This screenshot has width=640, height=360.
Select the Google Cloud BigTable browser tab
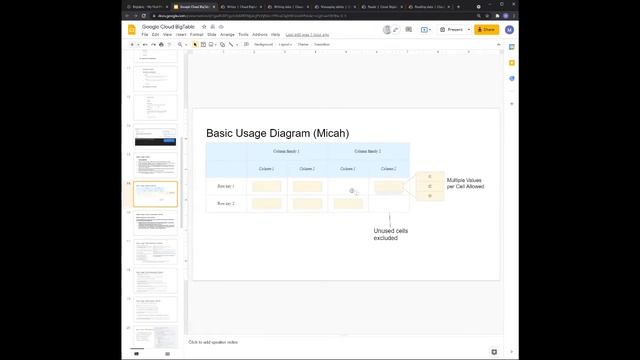pyautogui.click(x=194, y=7)
